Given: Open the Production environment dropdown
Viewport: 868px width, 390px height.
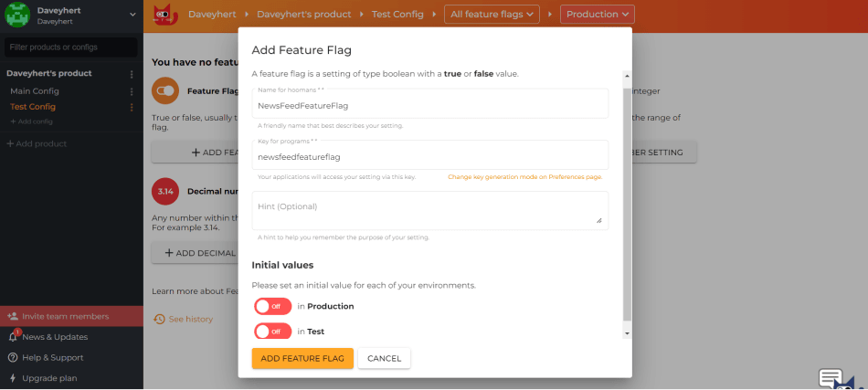Looking at the screenshot, I should (x=598, y=15).
